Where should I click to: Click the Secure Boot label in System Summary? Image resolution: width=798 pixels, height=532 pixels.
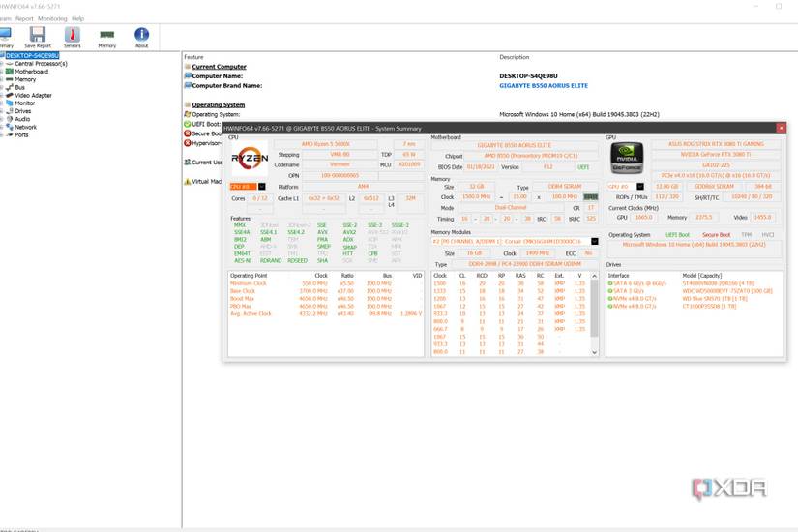716,235
